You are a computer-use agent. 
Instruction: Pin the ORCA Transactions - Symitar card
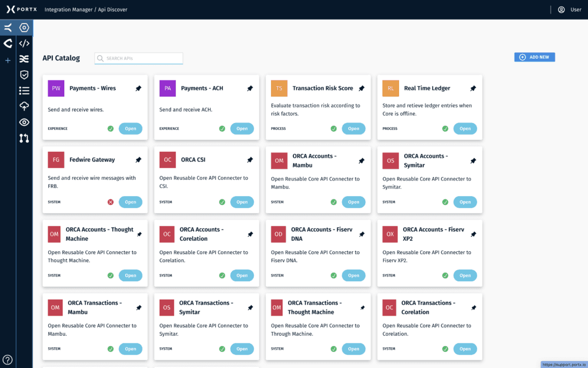coord(250,308)
